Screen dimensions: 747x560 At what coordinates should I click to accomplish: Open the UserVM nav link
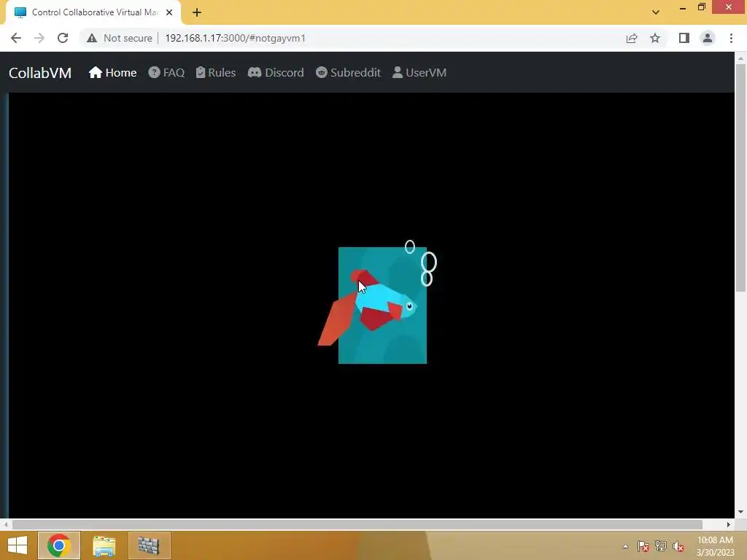(x=419, y=72)
